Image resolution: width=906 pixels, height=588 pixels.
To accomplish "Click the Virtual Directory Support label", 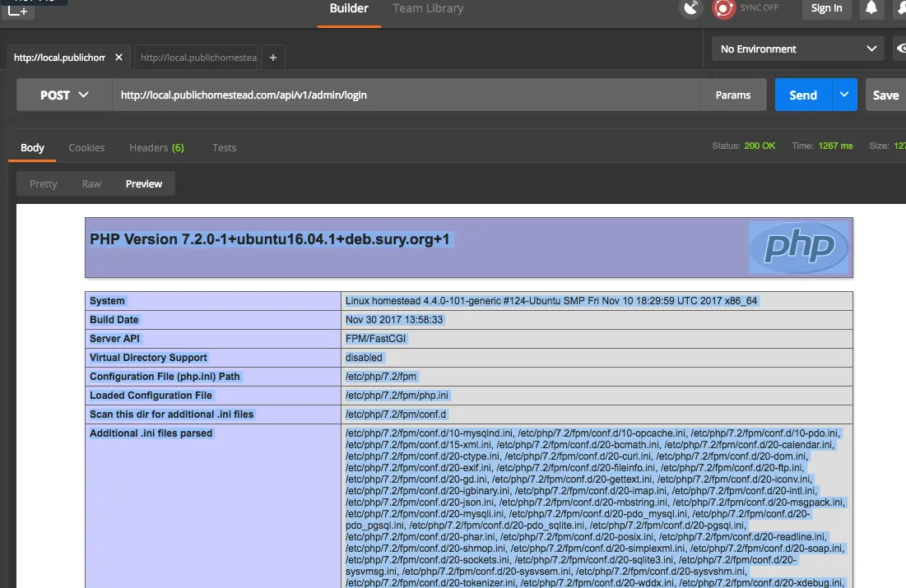I will (x=148, y=358).
